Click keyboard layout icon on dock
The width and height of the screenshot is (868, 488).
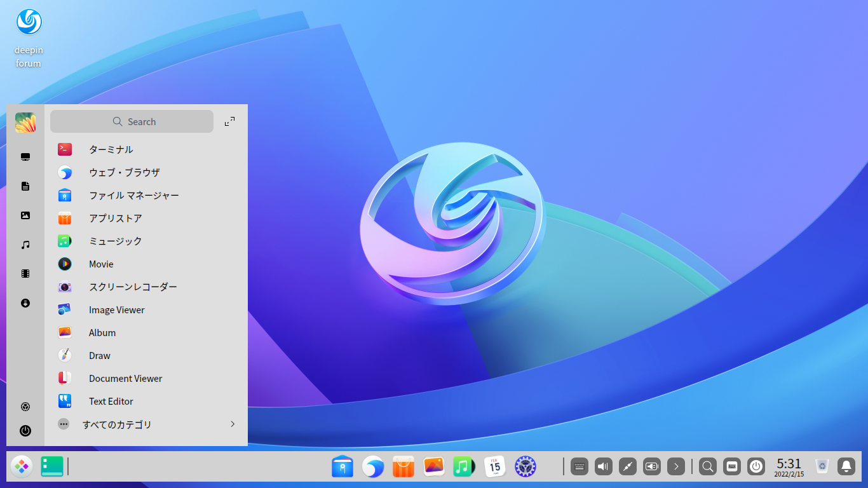732,466
